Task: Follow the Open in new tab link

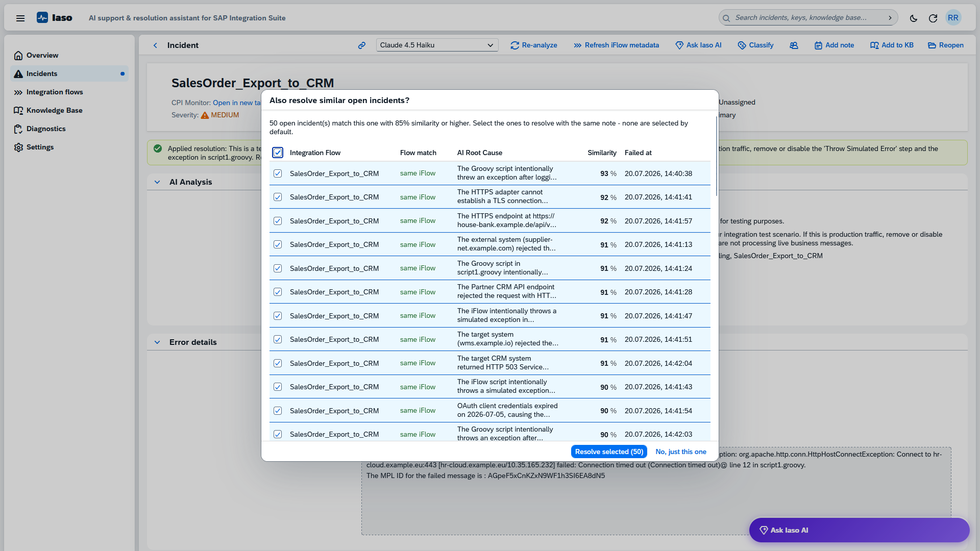Action: [x=236, y=103]
